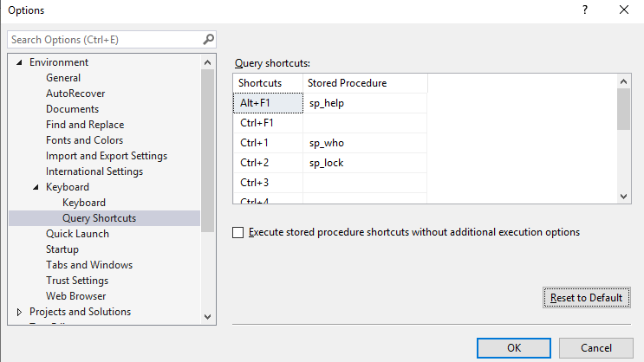Screen dimensions: 644x362
Task: Select the Trust Settings tree item
Action: [x=77, y=281]
